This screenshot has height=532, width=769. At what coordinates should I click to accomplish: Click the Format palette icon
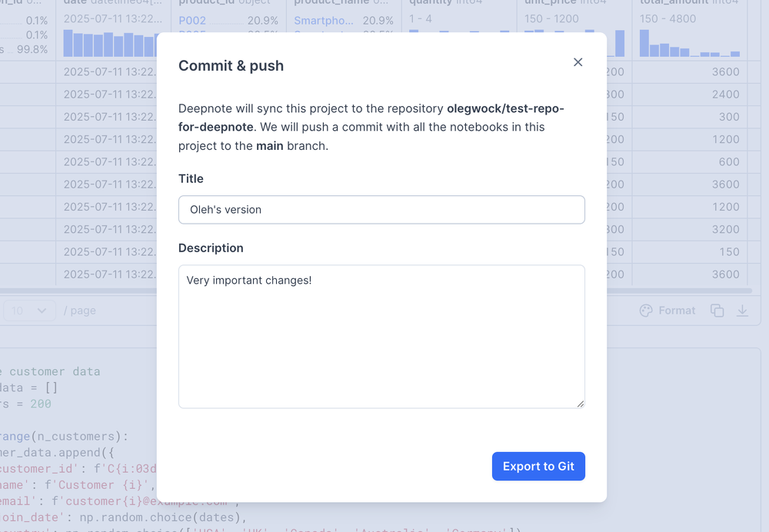(x=646, y=311)
